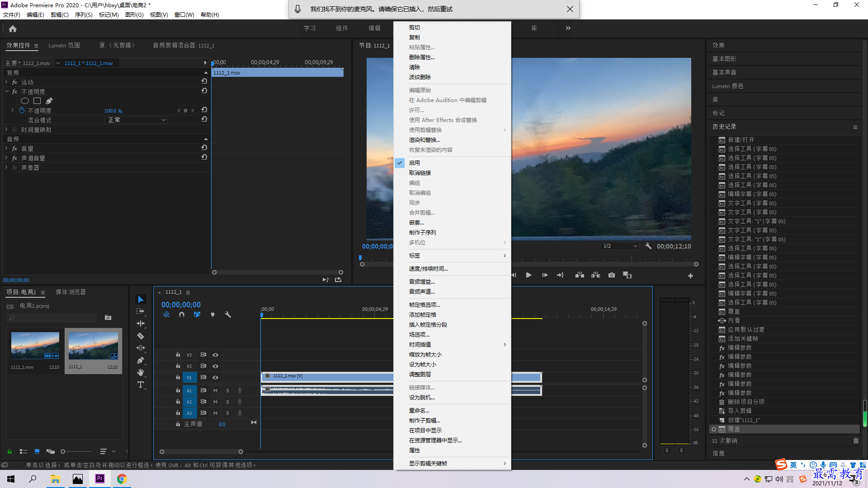The width and height of the screenshot is (868, 488).
Task: Expand the Motion effect properties
Action: click(x=6, y=82)
